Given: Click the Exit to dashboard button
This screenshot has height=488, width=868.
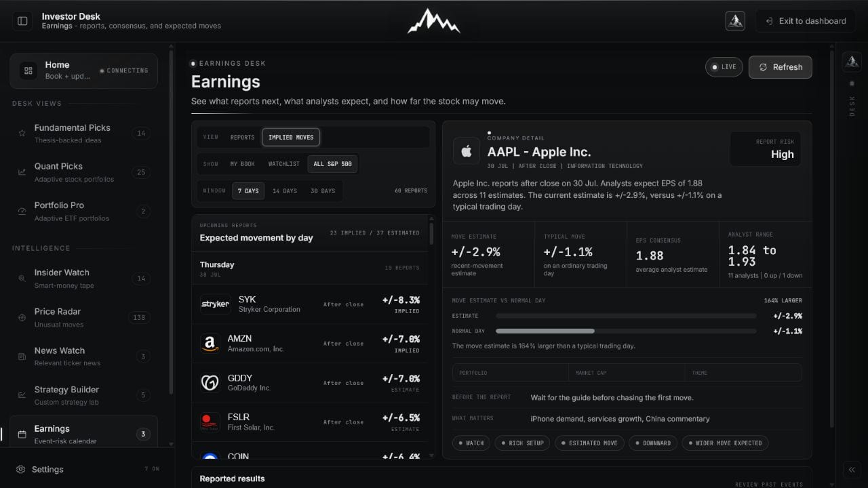Looking at the screenshot, I should (x=806, y=21).
